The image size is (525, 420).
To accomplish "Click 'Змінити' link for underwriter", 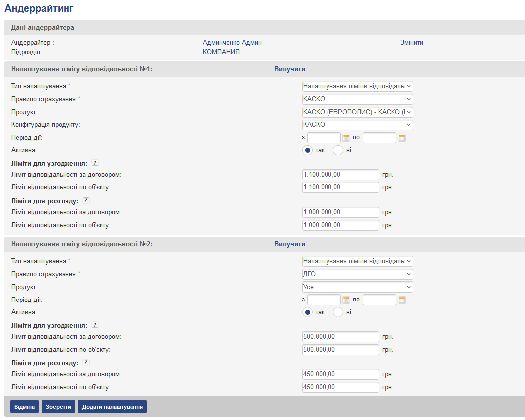I will pyautogui.click(x=412, y=43).
